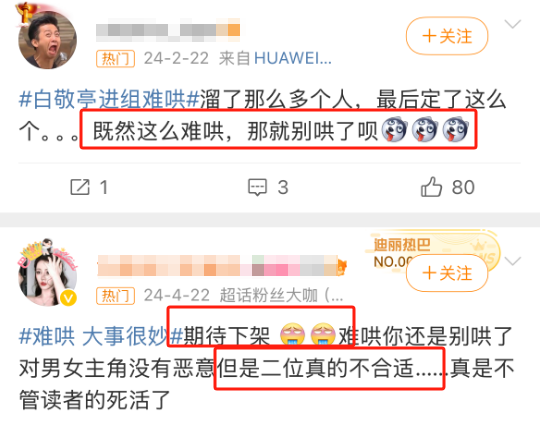542x423 pixels.
Task: Expand the chevron menu on first post
Action: (x=512, y=24)
